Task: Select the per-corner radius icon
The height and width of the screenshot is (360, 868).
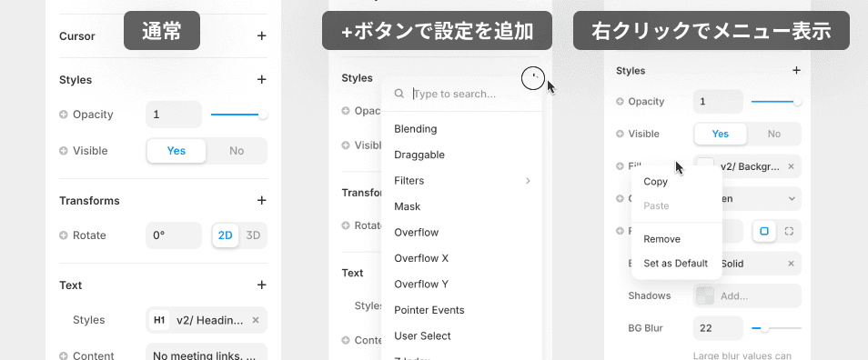Action: pos(790,231)
